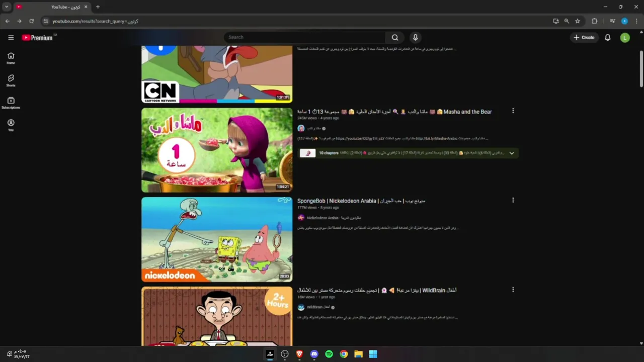644x362 pixels.
Task: Open the tab search dropdown
Action: coord(7,7)
